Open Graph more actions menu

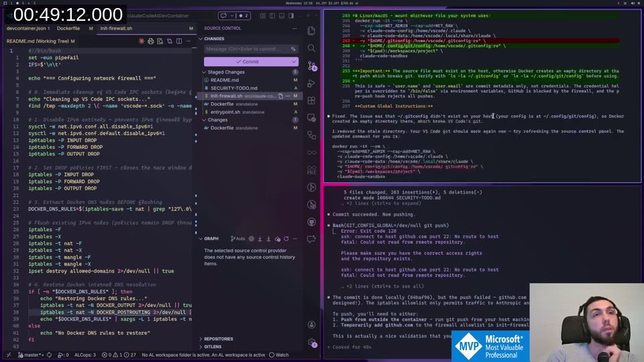pyautogui.click(x=295, y=239)
